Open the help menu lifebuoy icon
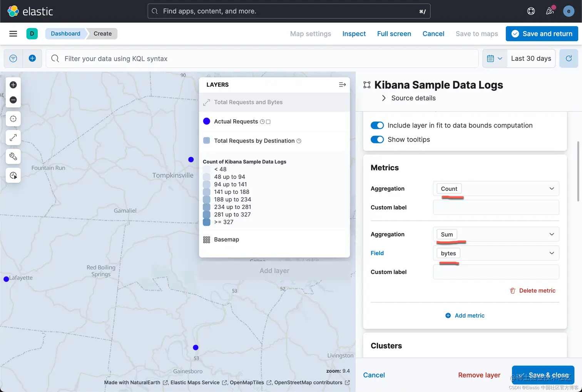This screenshot has width=582, height=392. [x=531, y=11]
